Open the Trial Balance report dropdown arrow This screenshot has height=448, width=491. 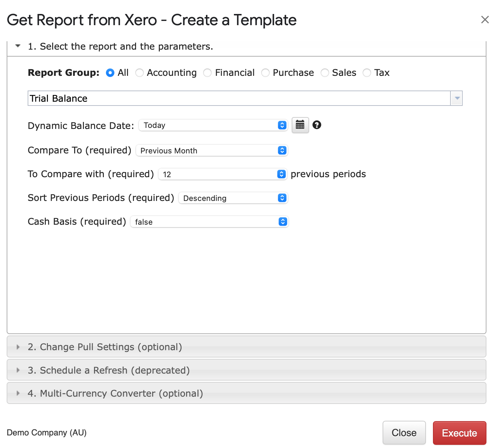[x=456, y=98]
